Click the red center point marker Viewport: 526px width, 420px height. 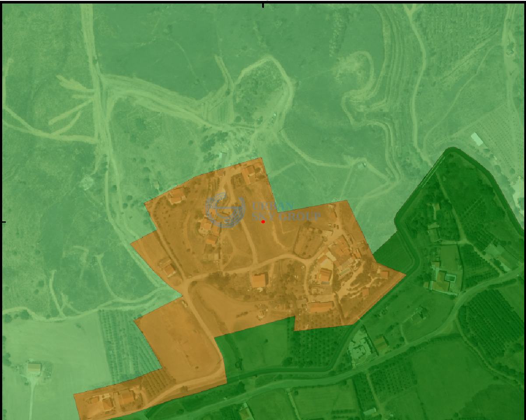point(263,222)
